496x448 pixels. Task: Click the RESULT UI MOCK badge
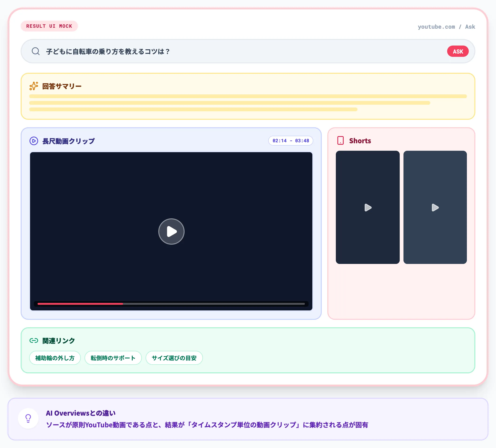tap(49, 26)
